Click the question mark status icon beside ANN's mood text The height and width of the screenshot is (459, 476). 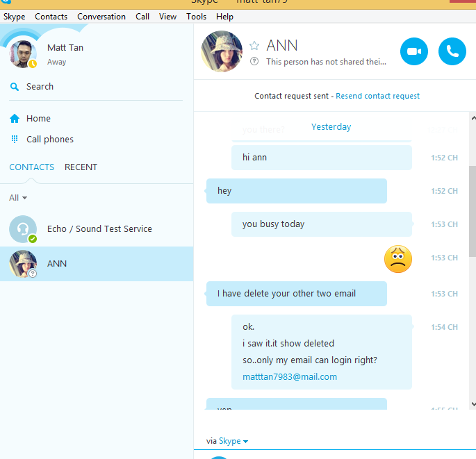click(x=254, y=62)
